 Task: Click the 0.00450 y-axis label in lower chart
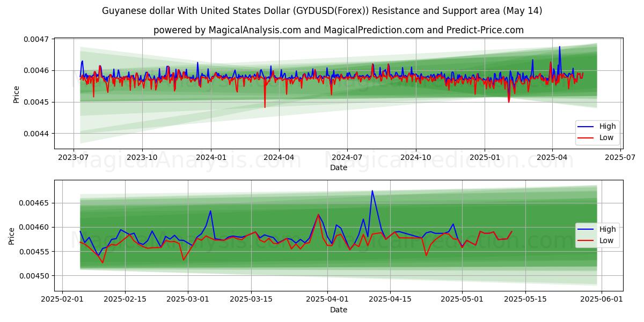[x=34, y=276]
